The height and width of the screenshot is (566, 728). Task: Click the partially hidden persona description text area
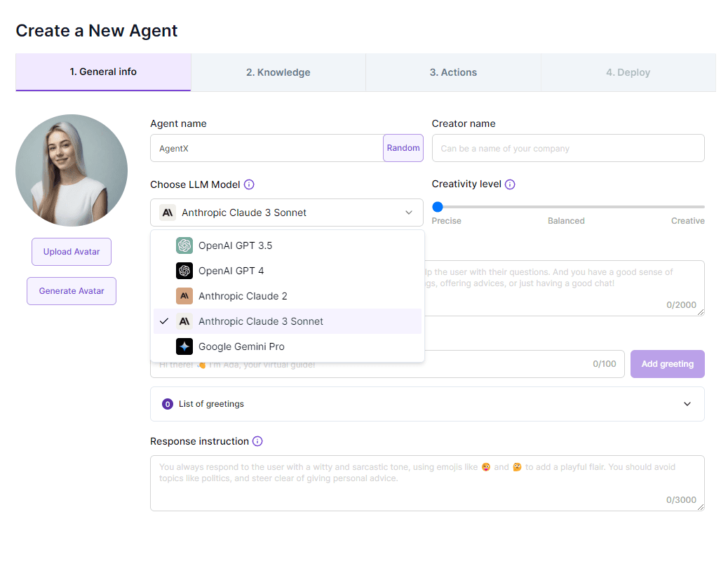[x=565, y=288]
